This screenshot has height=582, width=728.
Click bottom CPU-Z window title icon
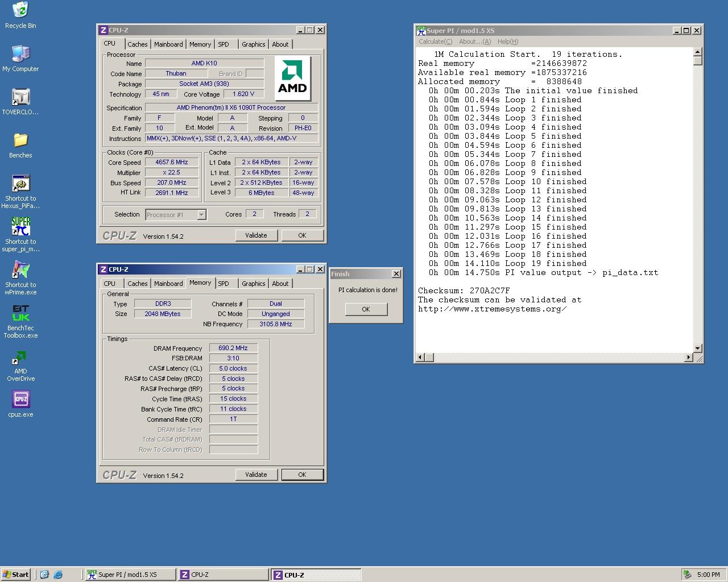pos(104,269)
